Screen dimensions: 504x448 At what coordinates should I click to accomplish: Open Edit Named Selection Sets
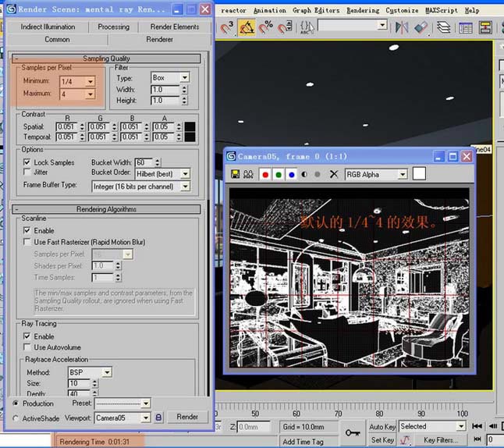(x=307, y=27)
